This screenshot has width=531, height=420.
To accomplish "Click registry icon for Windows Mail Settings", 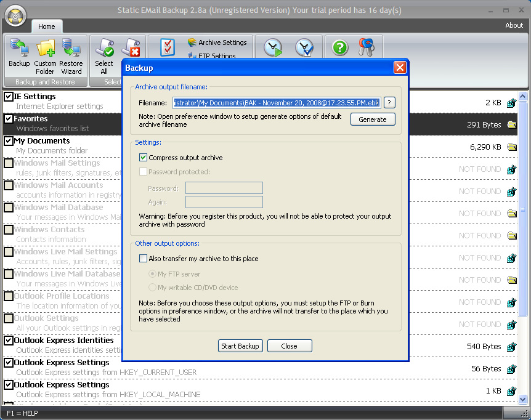I will 512,169.
